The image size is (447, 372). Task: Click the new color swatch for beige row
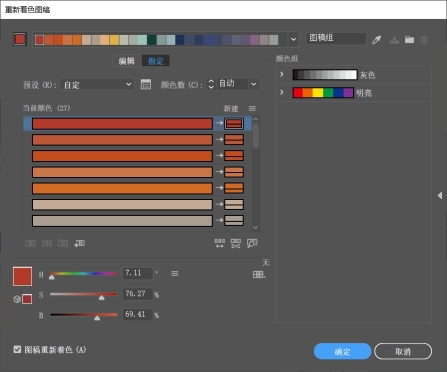(x=234, y=204)
